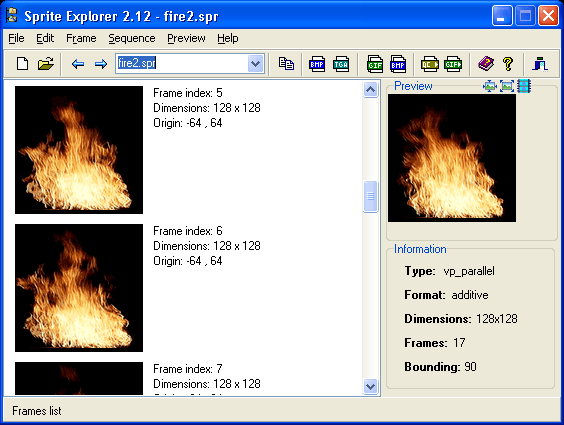This screenshot has height=425, width=564.
Task: Select frame index 7 thumbnail
Action: point(79,378)
